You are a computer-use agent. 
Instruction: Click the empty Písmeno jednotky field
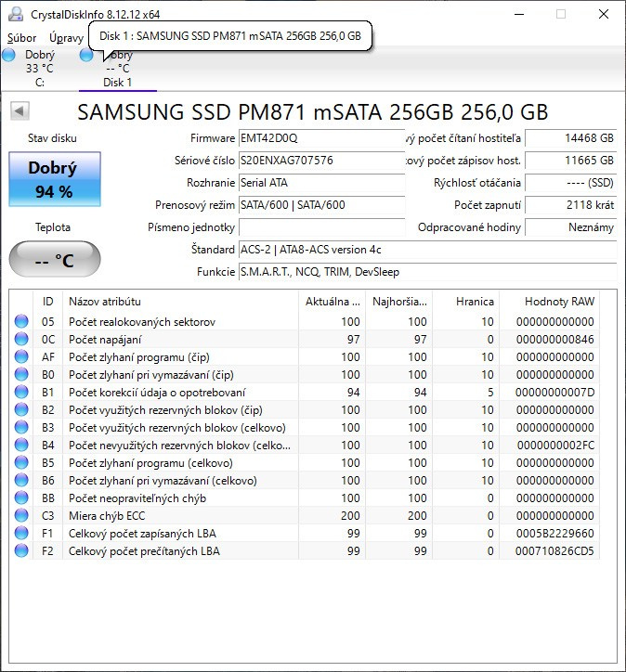pos(321,227)
